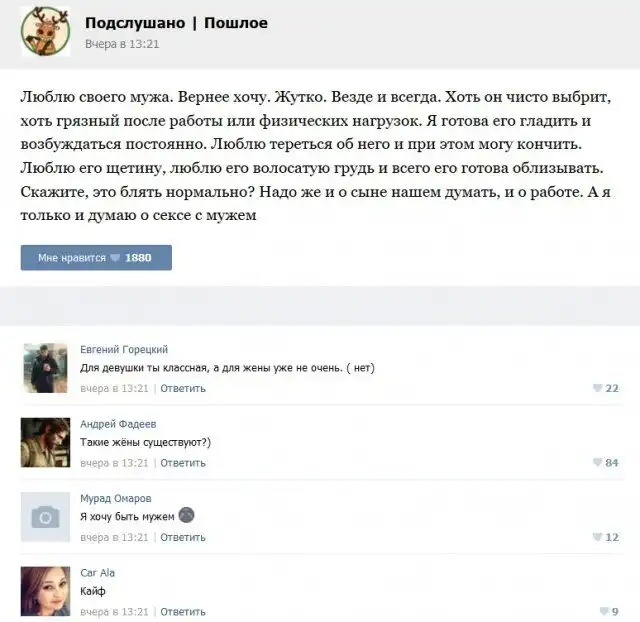Screen dimensions: 640x622
Task: Open Евгений Горецкий's profile name
Action: pyautogui.click(x=124, y=349)
